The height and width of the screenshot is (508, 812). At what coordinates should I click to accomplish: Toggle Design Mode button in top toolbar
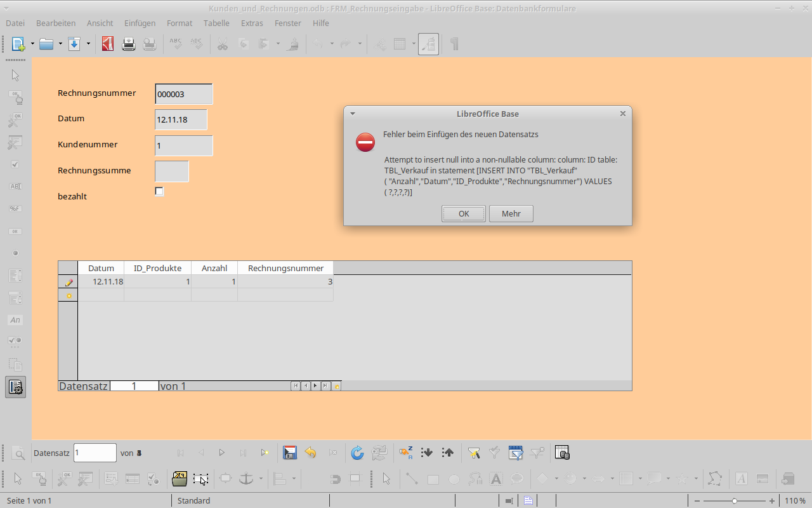point(428,44)
